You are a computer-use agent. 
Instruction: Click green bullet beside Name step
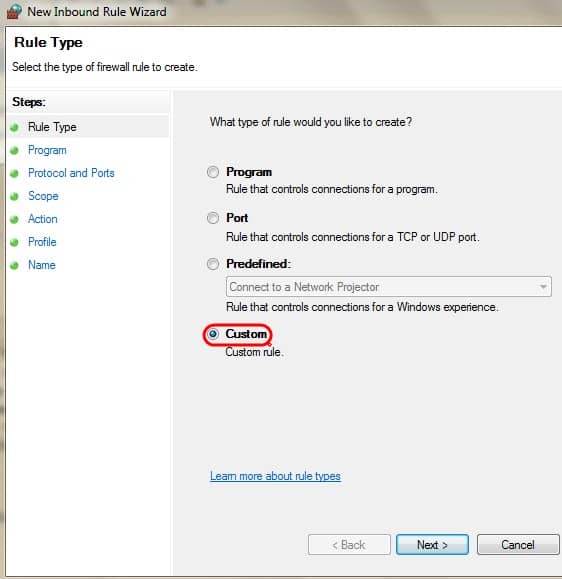(x=14, y=265)
